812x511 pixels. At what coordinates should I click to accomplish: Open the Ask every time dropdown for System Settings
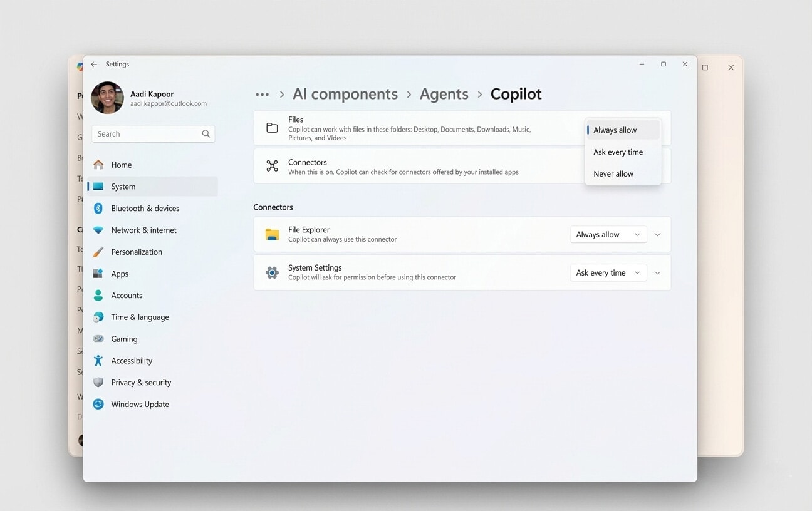click(608, 272)
